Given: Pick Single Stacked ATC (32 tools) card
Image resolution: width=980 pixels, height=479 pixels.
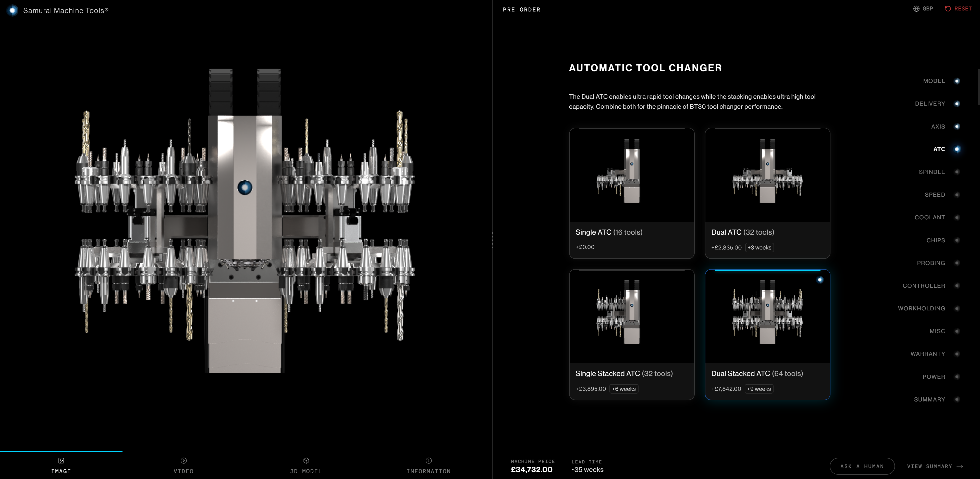Looking at the screenshot, I should tap(632, 335).
